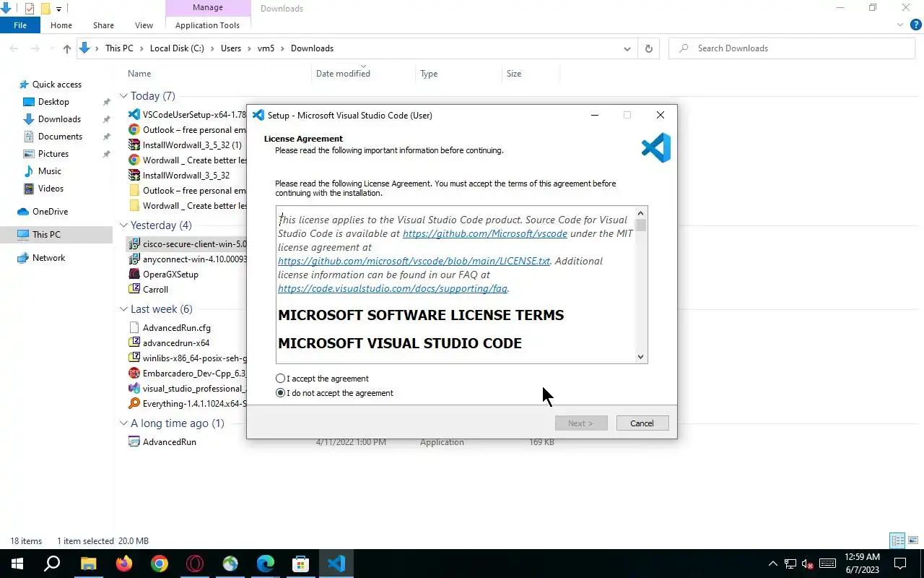The image size is (924, 578).
Task: Select Quick access in navigation pane
Action: coord(56,85)
